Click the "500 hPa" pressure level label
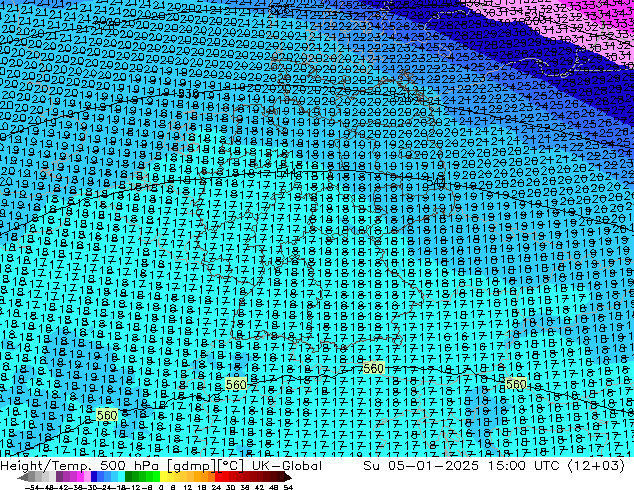Image resolution: width=634 pixels, height=490 pixels. coord(128,466)
